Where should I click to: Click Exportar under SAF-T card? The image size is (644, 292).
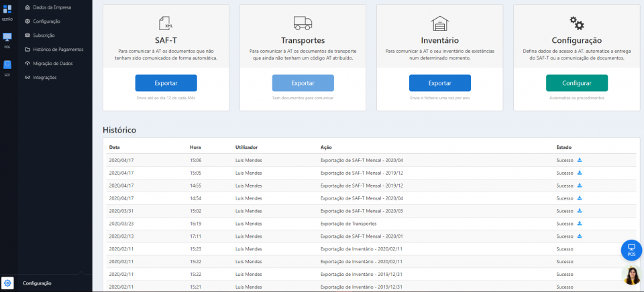coord(166,83)
